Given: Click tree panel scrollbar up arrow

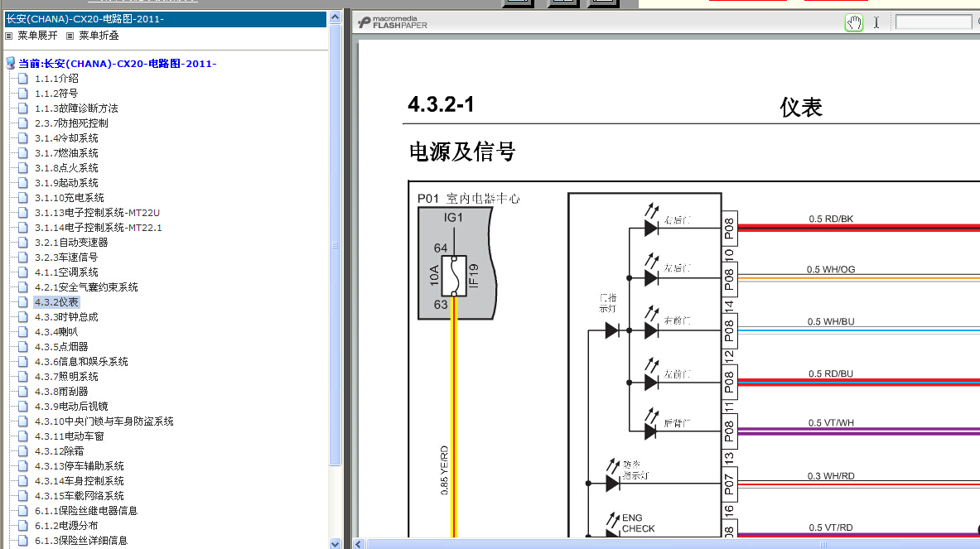Looking at the screenshot, I should [x=335, y=17].
